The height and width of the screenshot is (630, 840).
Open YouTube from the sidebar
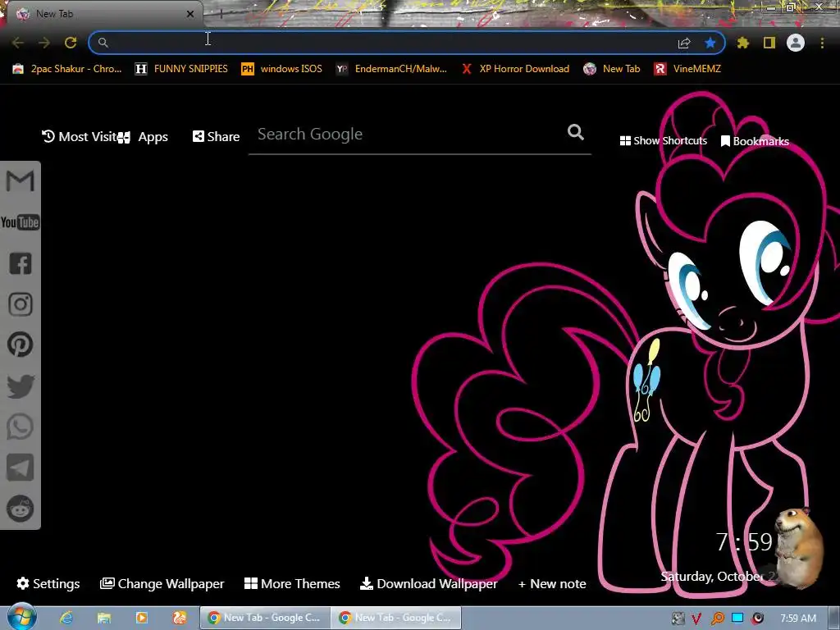(x=21, y=222)
